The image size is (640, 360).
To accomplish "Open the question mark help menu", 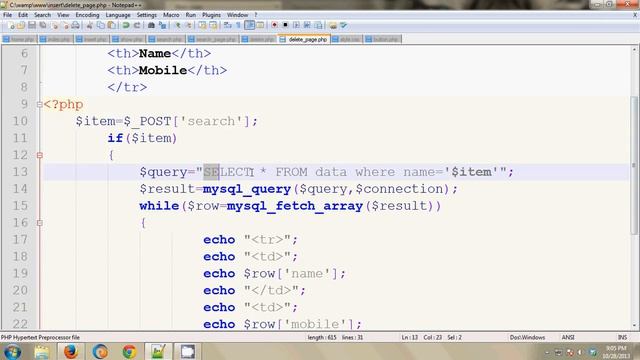I will [256, 15].
